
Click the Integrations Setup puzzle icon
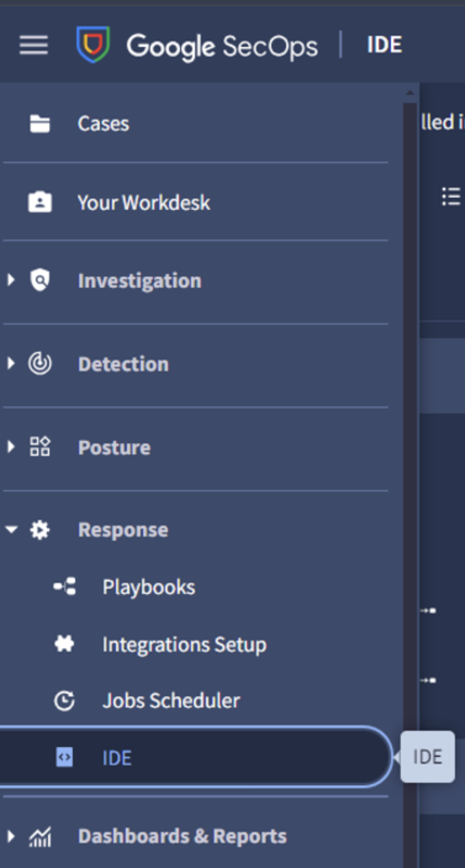[65, 645]
